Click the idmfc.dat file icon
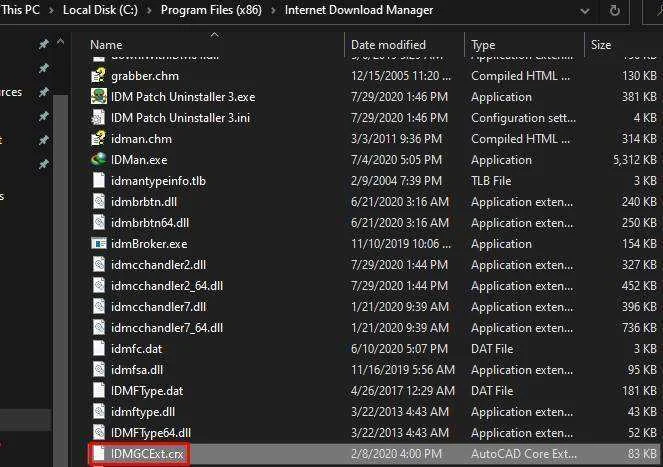Viewport: 663px width, 467px height. (99, 349)
